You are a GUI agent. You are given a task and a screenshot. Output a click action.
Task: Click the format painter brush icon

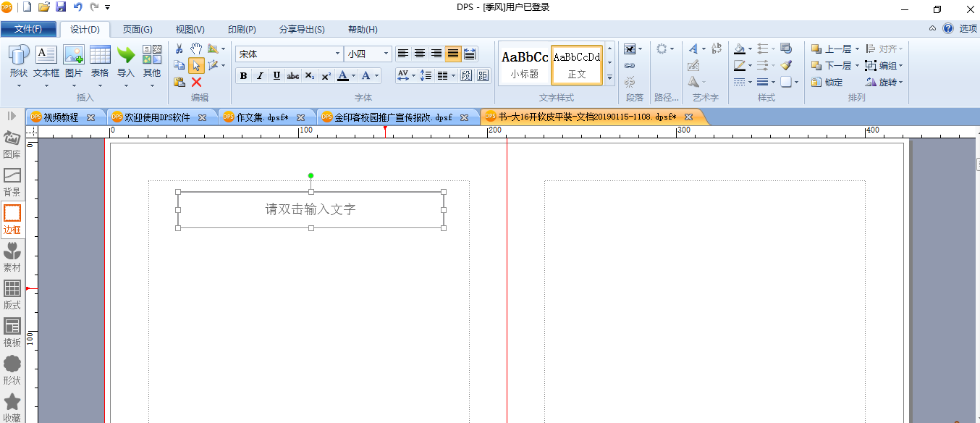tap(786, 65)
